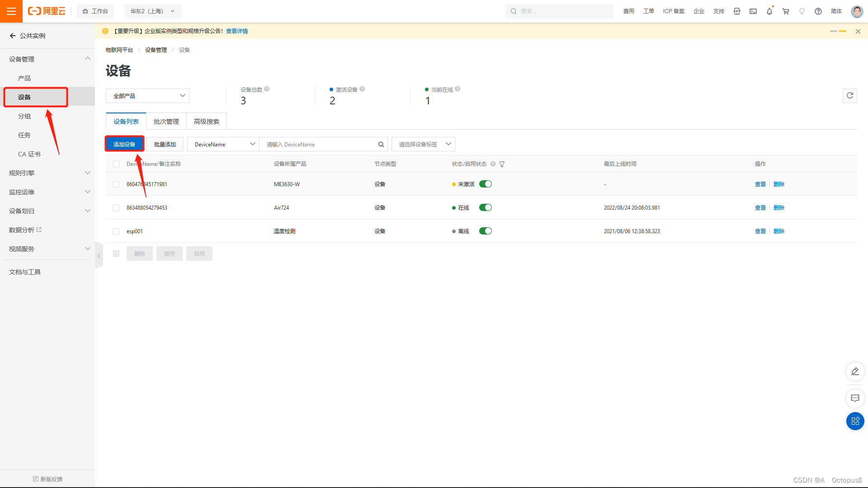The width and height of the screenshot is (868, 488).
Task: Toggle enable switch for Air724 device
Action: [x=486, y=207]
